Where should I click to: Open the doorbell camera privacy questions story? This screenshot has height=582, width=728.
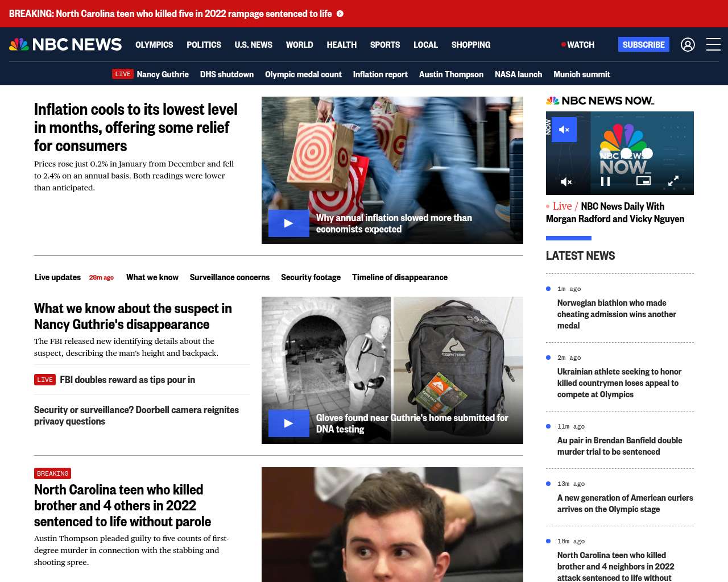(x=136, y=415)
